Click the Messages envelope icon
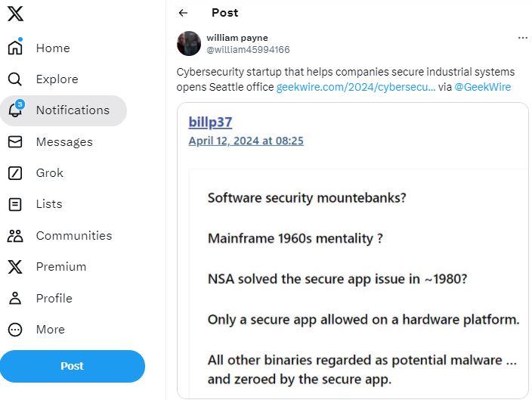This screenshot has width=532, height=400. (x=15, y=141)
